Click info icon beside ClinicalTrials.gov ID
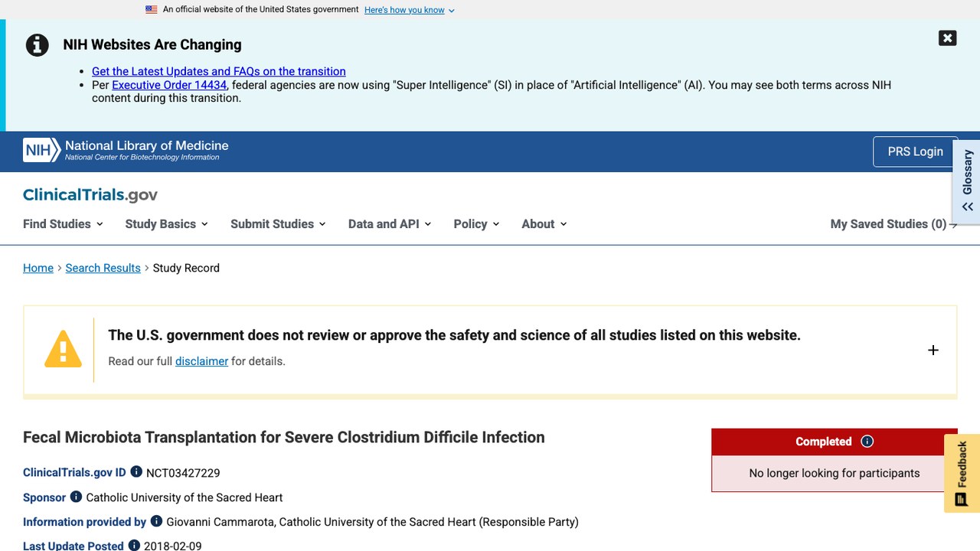Screen dimensions: 980x551 coord(136,472)
